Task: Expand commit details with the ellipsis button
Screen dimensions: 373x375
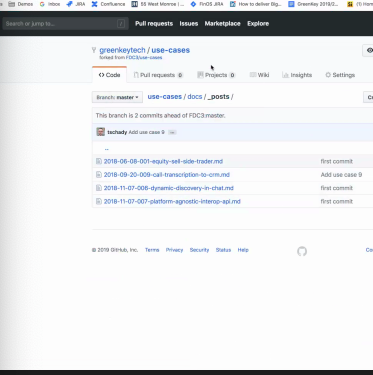Action: click(x=172, y=132)
